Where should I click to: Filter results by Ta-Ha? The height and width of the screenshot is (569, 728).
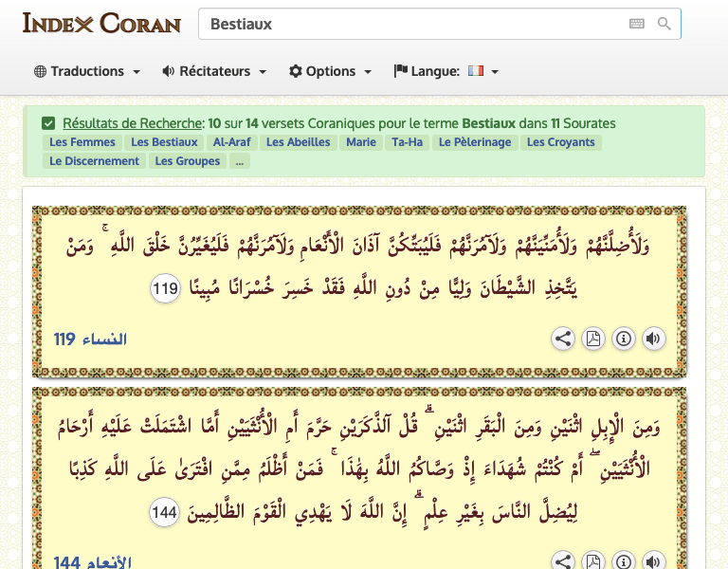click(x=408, y=142)
